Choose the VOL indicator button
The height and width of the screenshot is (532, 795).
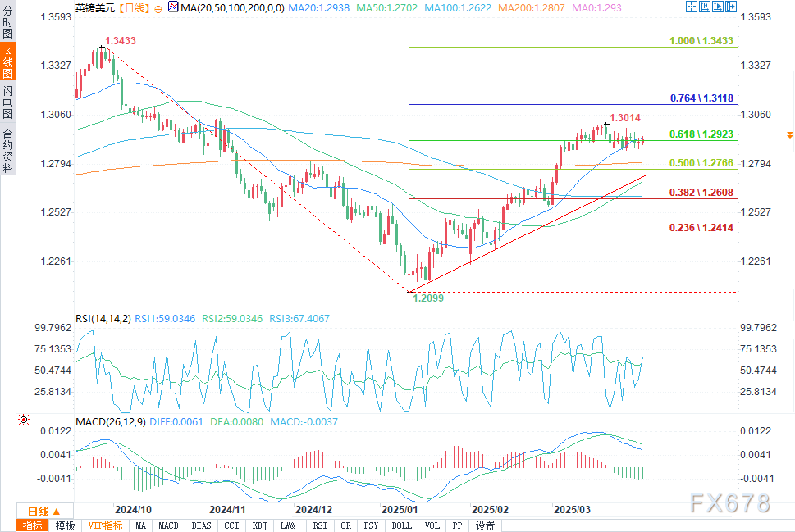[432, 525]
